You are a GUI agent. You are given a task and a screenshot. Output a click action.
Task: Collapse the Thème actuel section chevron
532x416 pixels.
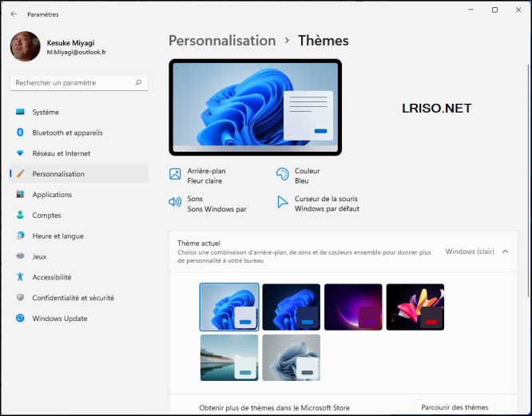[x=505, y=252]
